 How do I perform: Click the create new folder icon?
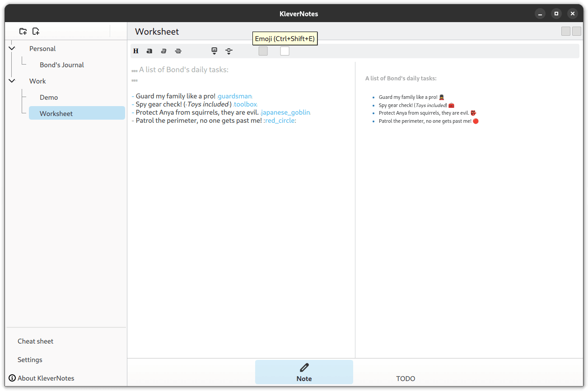[23, 31]
